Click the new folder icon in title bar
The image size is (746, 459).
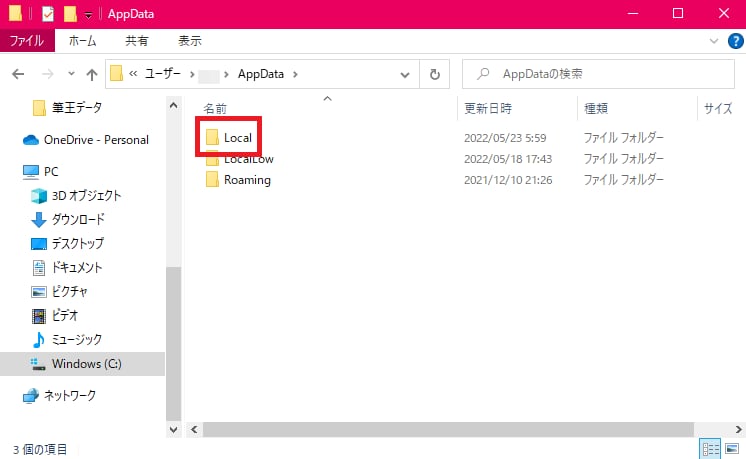pos(70,14)
